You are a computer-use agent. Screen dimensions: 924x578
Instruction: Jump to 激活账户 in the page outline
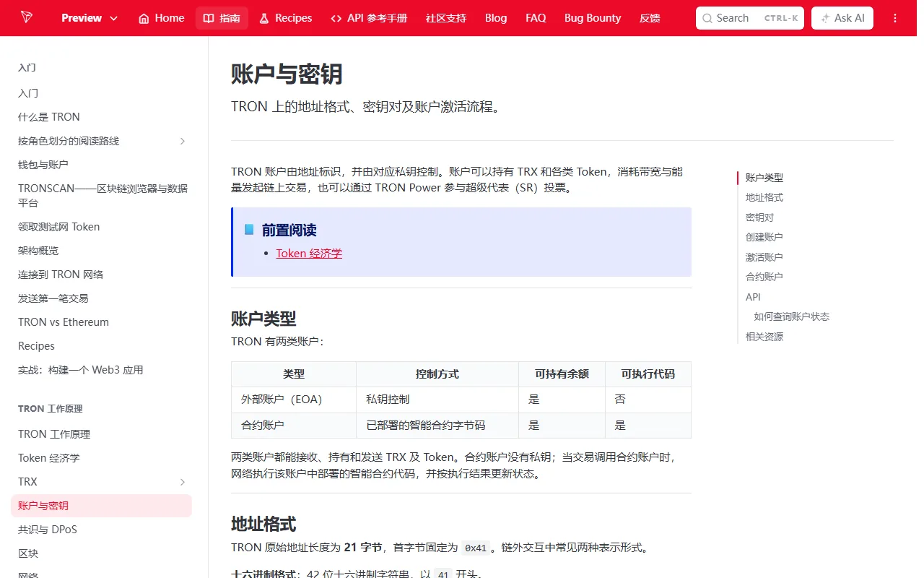764,257
